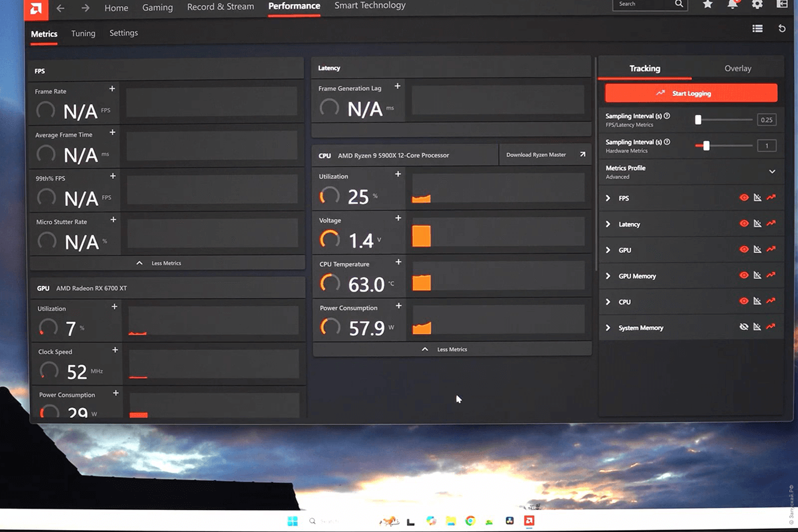Open the Overlay tab

(737, 68)
